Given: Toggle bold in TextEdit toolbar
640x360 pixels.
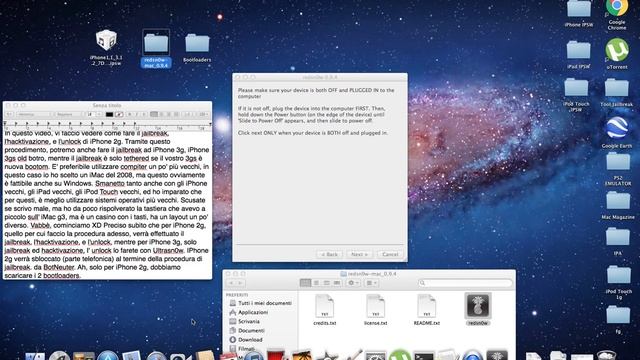Looking at the screenshot, I should click(129, 114).
